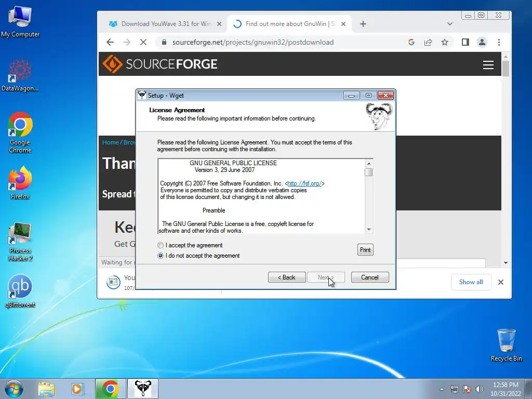Click the Wget setup title bar icon
Image resolution: width=532 pixels, height=399 pixels.
142,95
